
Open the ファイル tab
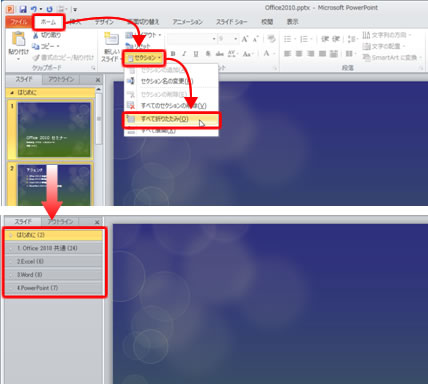tap(19, 22)
